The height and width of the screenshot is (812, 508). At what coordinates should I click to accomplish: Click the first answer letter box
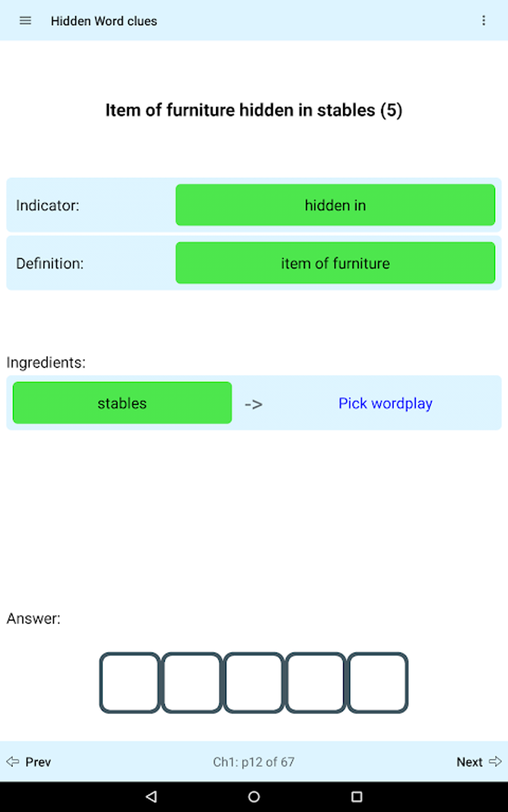[130, 683]
